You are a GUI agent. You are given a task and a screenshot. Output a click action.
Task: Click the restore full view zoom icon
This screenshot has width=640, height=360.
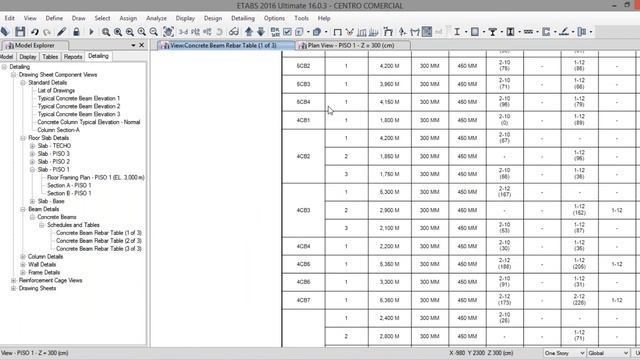click(118, 32)
